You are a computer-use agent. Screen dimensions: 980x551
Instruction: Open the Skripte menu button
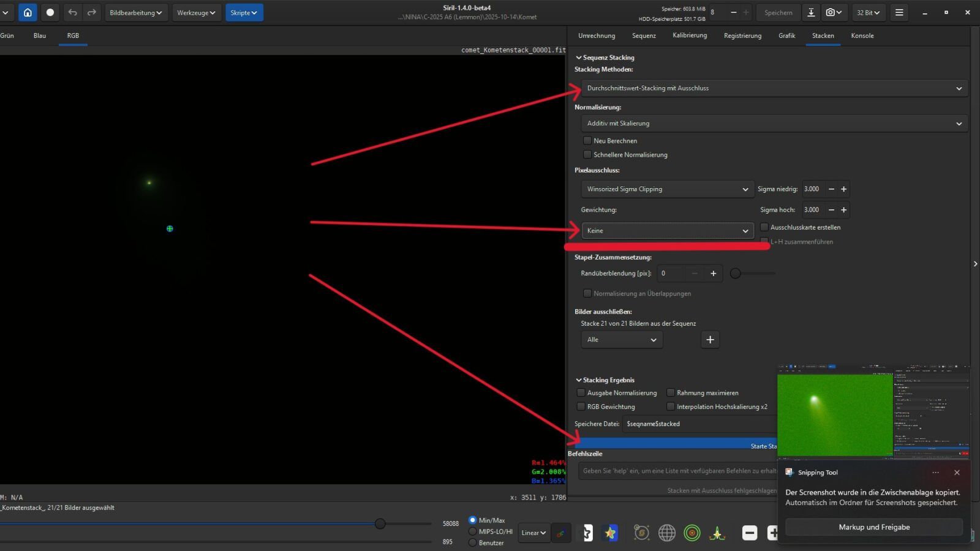[244, 12]
